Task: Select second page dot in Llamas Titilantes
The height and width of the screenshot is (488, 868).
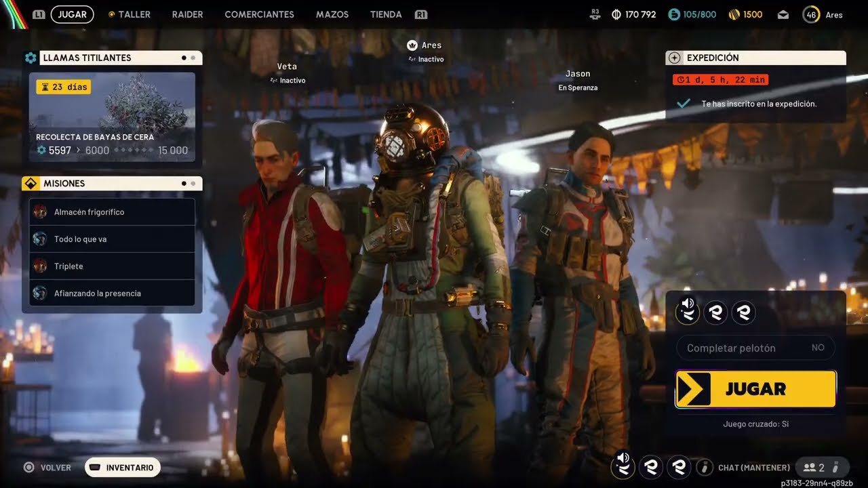Action: point(193,58)
